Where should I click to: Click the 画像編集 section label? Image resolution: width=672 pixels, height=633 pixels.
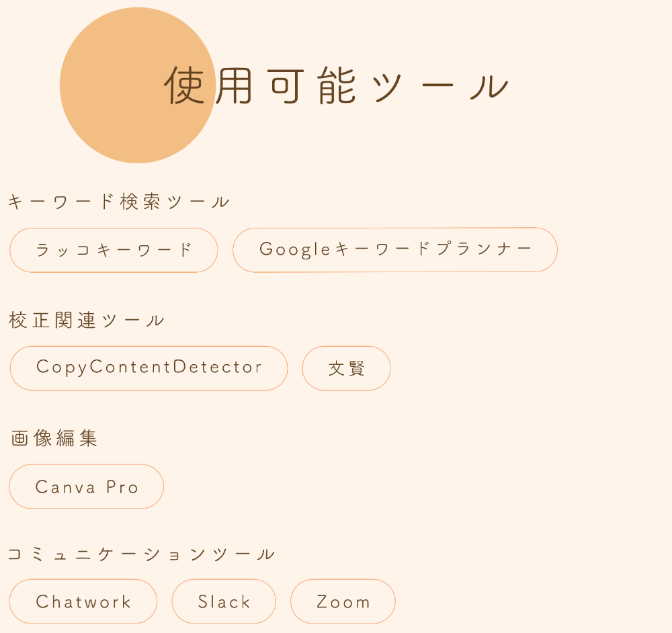54,438
